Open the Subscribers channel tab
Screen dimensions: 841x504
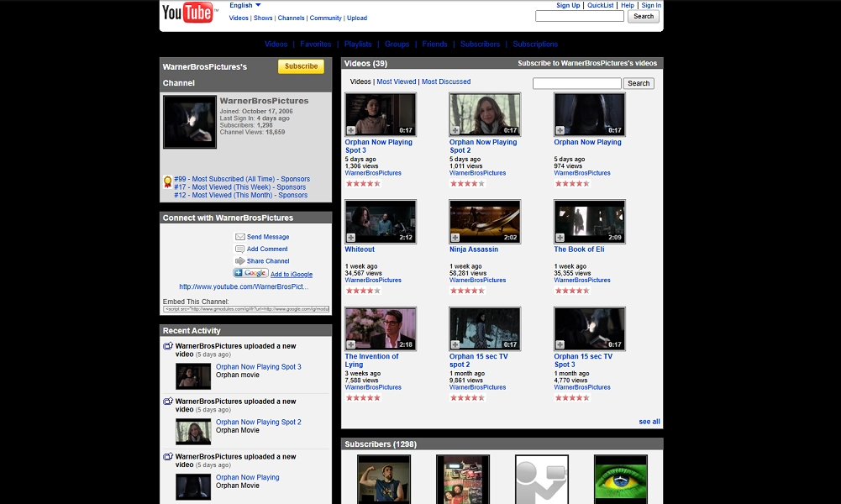click(x=480, y=44)
